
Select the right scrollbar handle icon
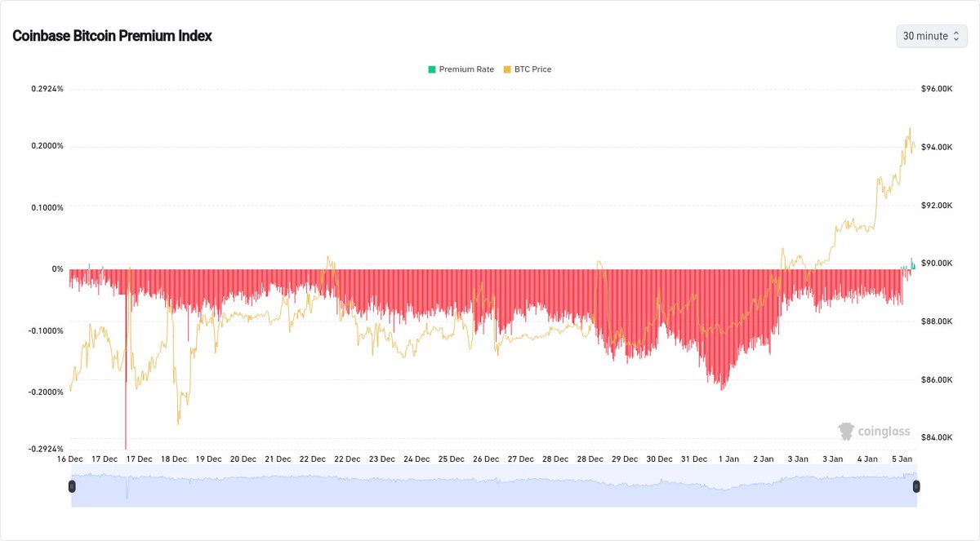click(x=916, y=486)
